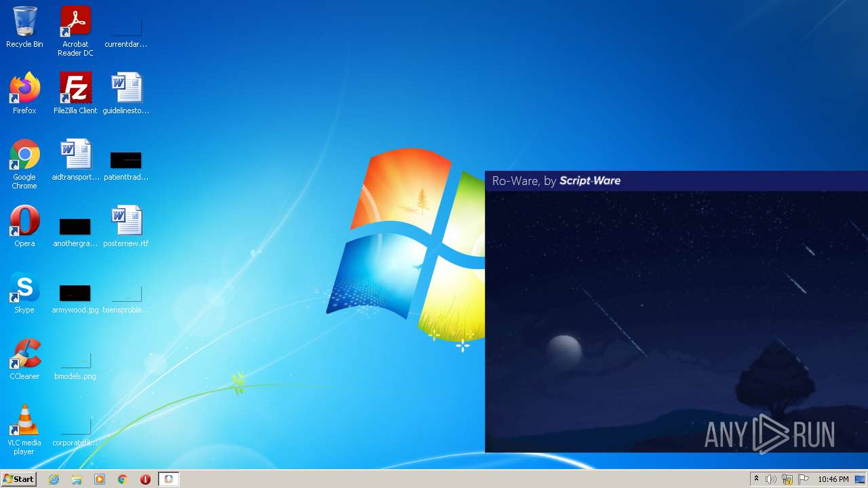Switch to Ro-Ware taskbar button
868x488 pixels.
(x=169, y=479)
